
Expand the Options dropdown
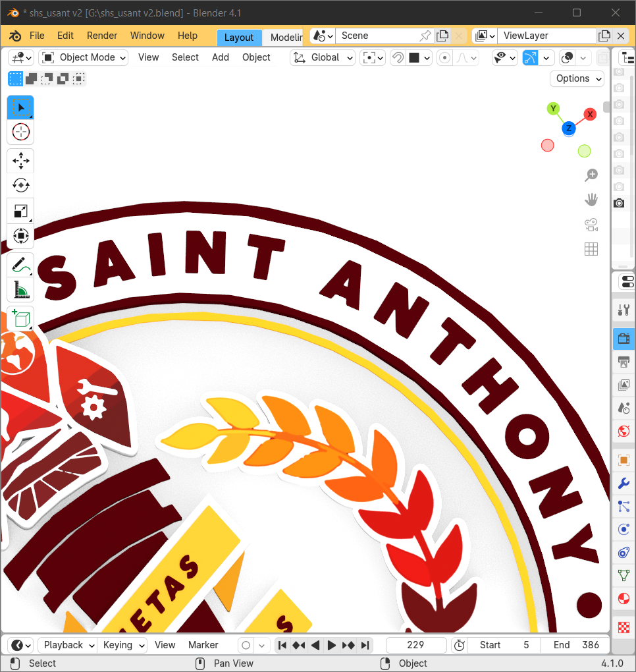pos(577,78)
